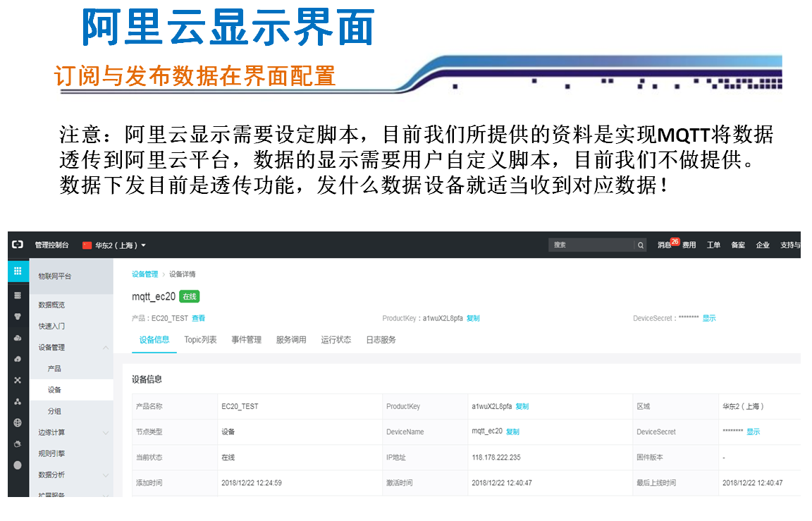
Task: Click the IP address 118.178.222.235 cell
Action: pyautogui.click(x=496, y=458)
